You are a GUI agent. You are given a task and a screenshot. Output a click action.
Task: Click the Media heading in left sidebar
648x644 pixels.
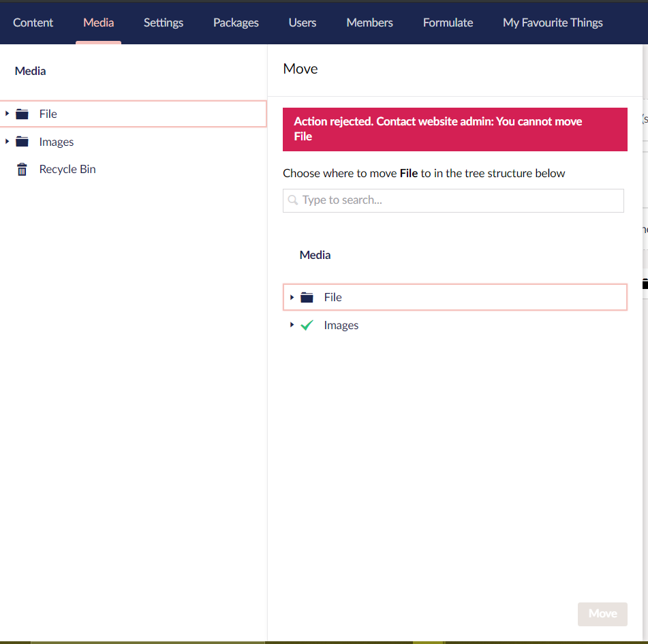[30, 71]
